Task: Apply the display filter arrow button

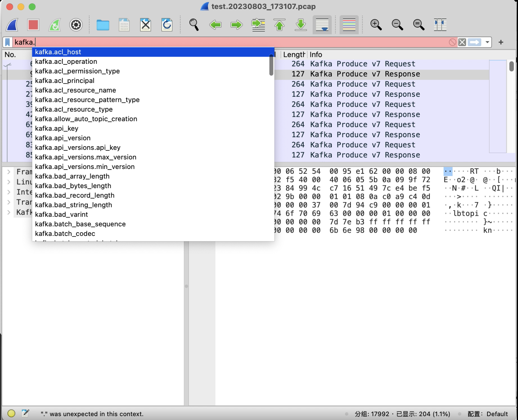Action: pos(475,42)
